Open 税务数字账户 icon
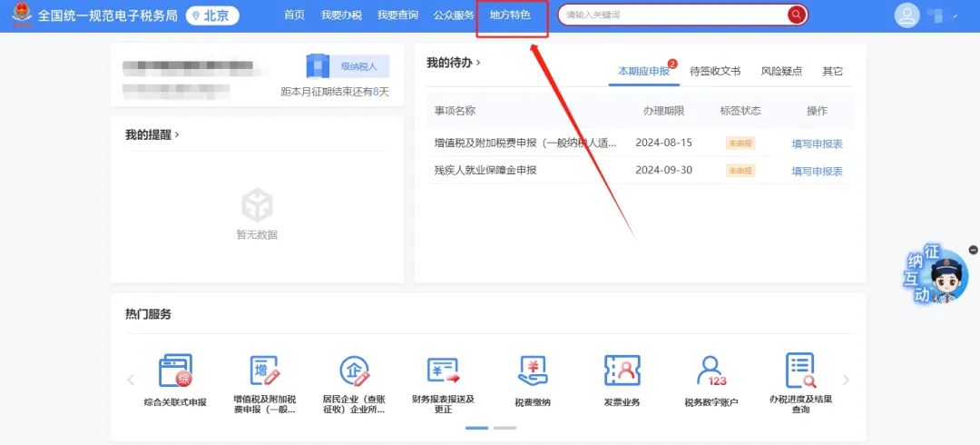The image size is (980, 445). (711, 372)
